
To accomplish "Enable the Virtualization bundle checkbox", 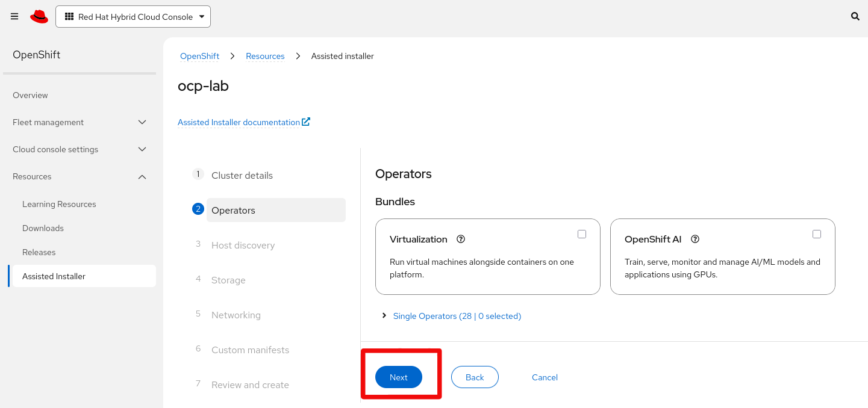I will click(x=582, y=234).
